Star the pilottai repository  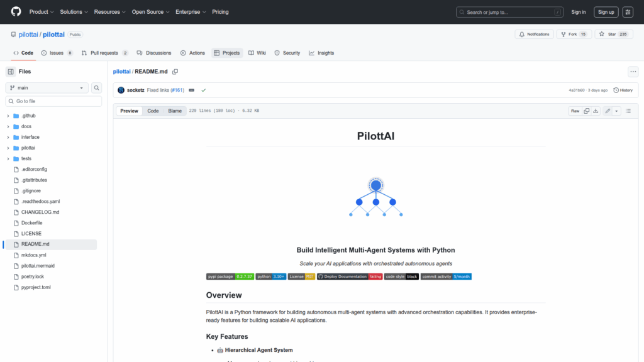pos(614,35)
